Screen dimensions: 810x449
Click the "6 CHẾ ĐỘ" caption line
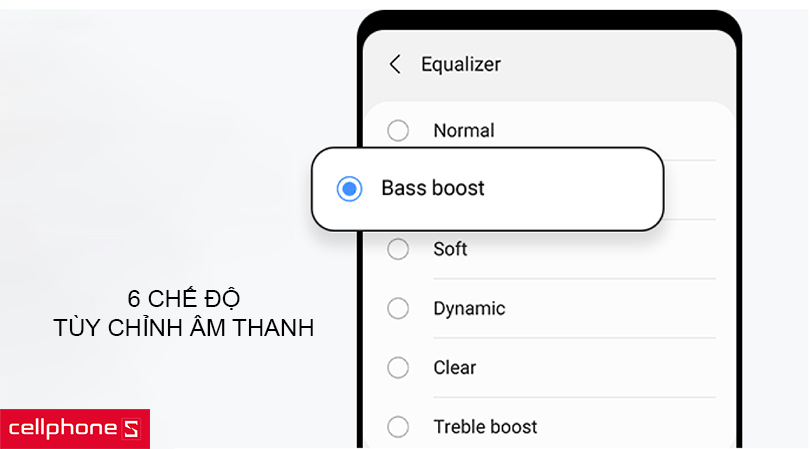[x=184, y=299]
